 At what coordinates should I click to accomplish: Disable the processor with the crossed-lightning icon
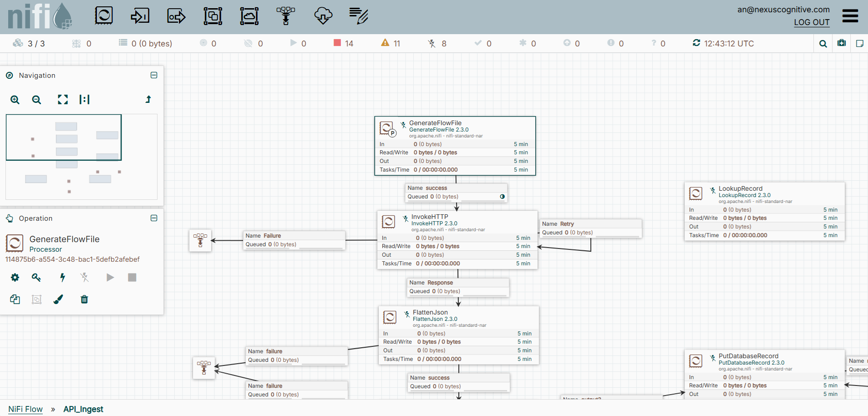[x=84, y=277]
